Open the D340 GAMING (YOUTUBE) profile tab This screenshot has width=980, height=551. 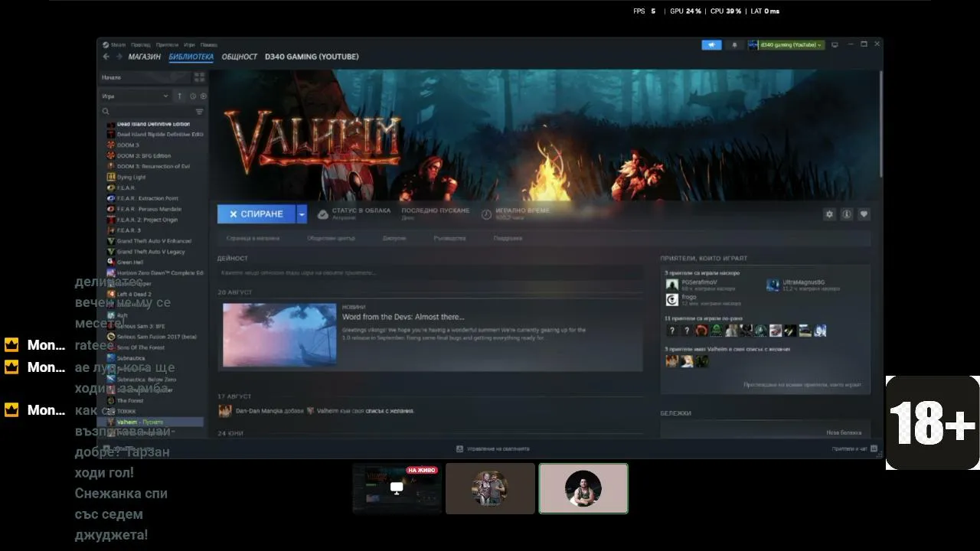(312, 57)
